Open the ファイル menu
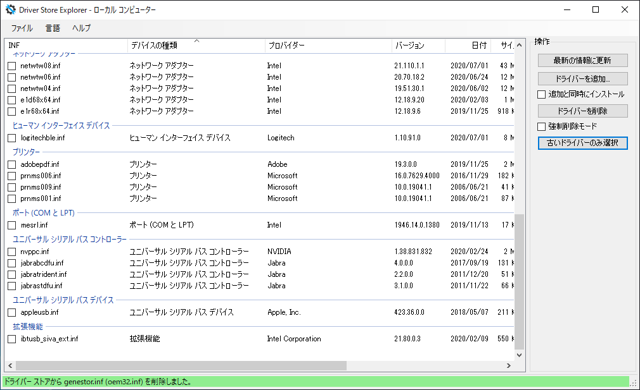640x390 pixels. (x=22, y=28)
